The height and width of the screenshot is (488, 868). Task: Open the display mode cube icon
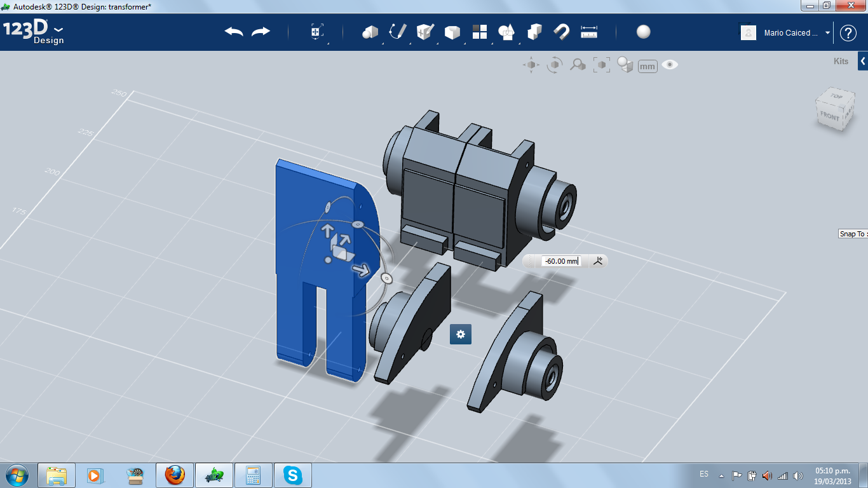(x=625, y=65)
